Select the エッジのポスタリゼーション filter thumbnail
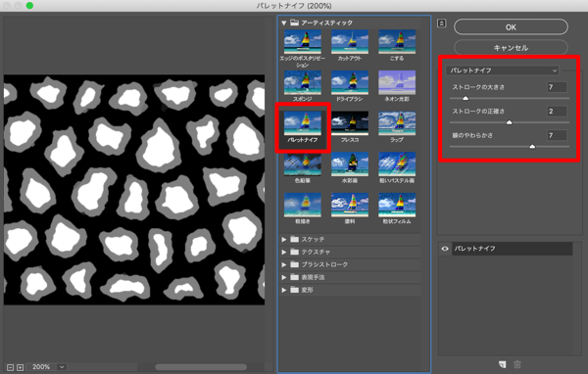The image size is (588, 374). 303,42
